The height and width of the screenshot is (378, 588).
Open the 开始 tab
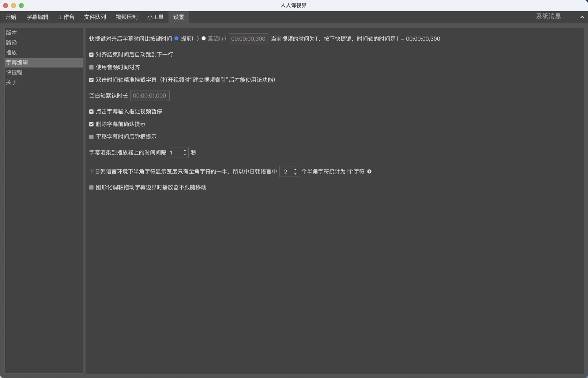[x=11, y=17]
